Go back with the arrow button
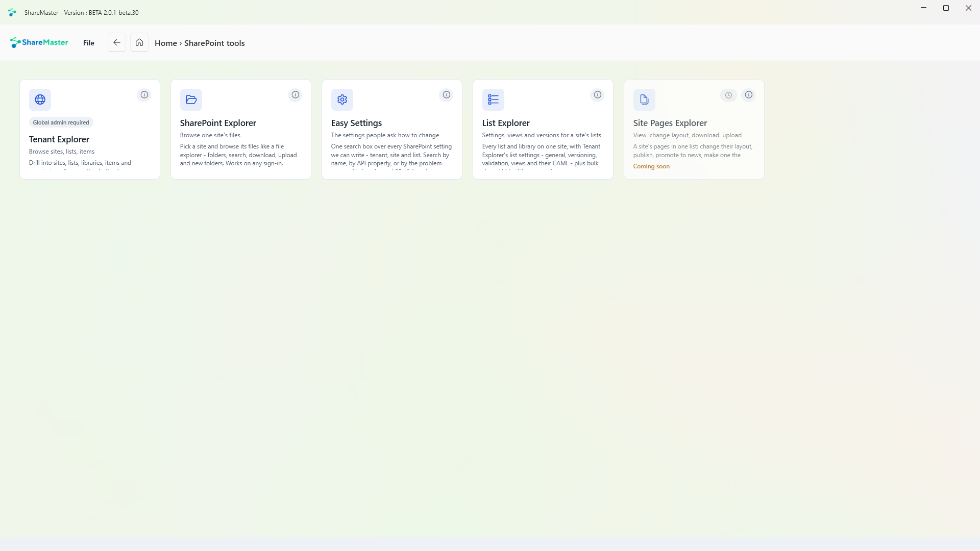 [x=117, y=42]
